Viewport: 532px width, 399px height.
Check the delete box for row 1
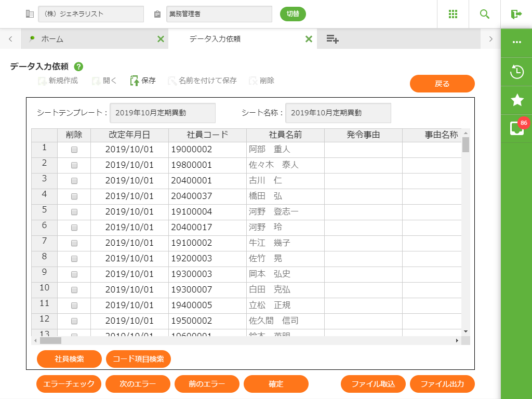click(74, 150)
